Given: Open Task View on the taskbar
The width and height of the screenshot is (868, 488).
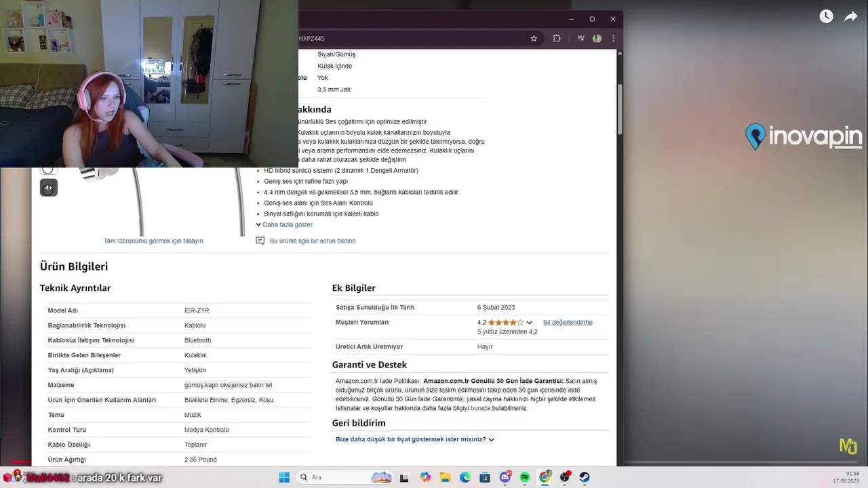Looking at the screenshot, I should tap(405, 477).
